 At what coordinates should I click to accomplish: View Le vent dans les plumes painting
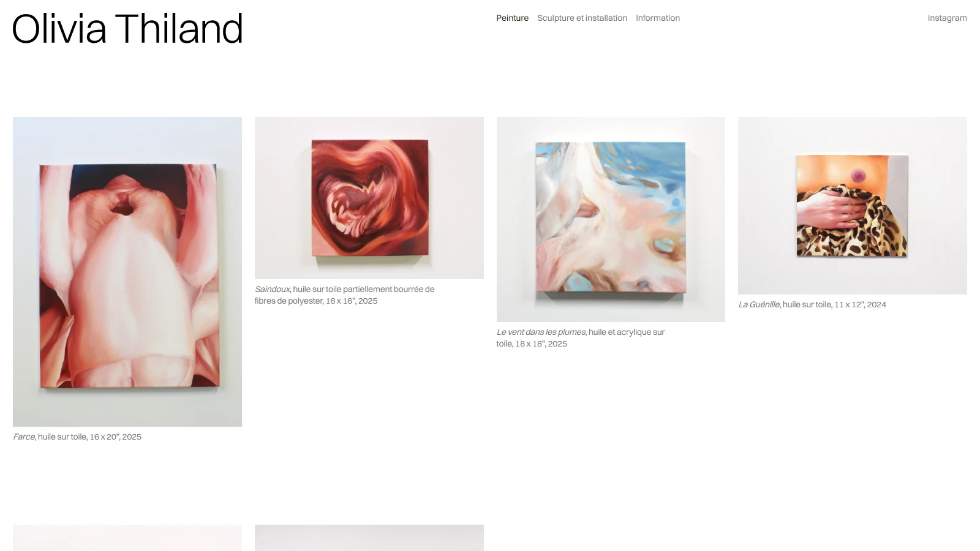tap(611, 219)
